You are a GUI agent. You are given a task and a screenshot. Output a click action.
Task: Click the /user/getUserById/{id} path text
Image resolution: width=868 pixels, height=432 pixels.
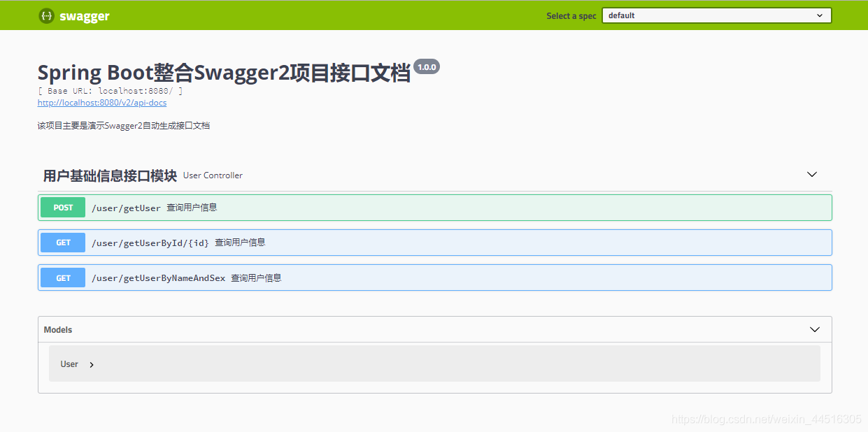(x=150, y=243)
